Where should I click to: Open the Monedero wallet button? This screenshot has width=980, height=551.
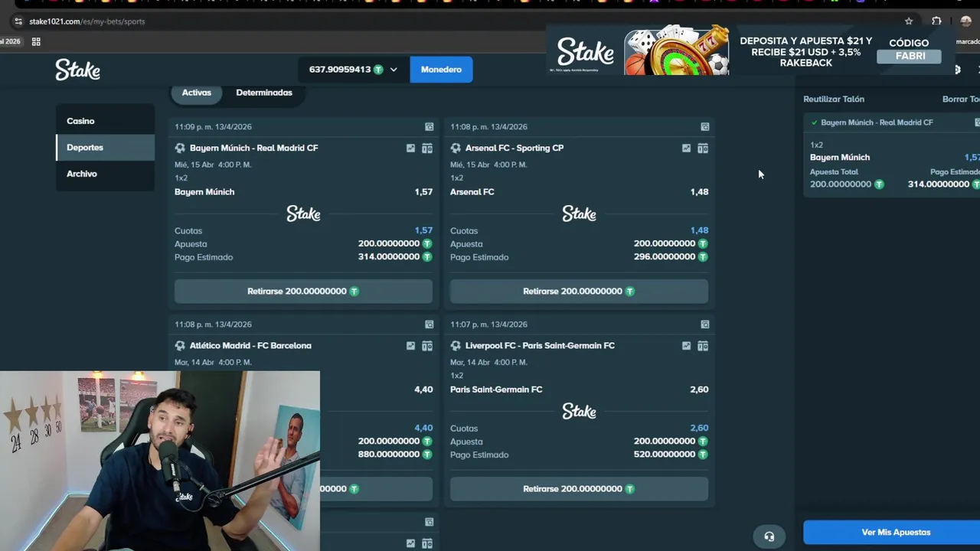tap(441, 70)
